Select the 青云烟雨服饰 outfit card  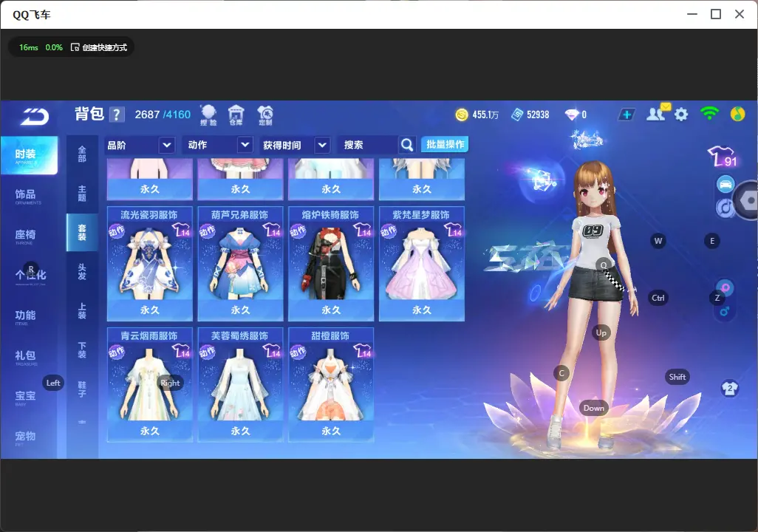click(149, 385)
